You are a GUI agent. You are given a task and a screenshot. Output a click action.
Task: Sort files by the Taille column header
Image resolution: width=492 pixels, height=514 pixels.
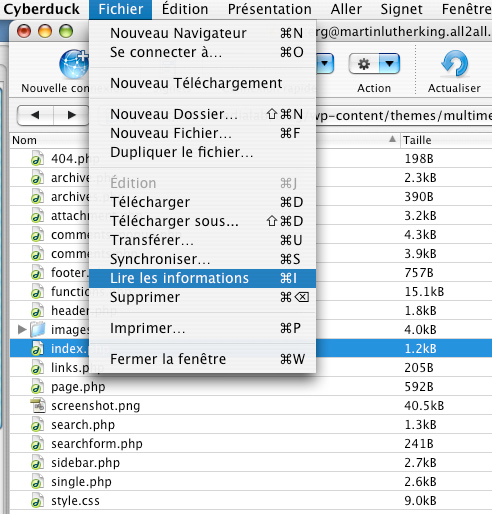(x=417, y=140)
